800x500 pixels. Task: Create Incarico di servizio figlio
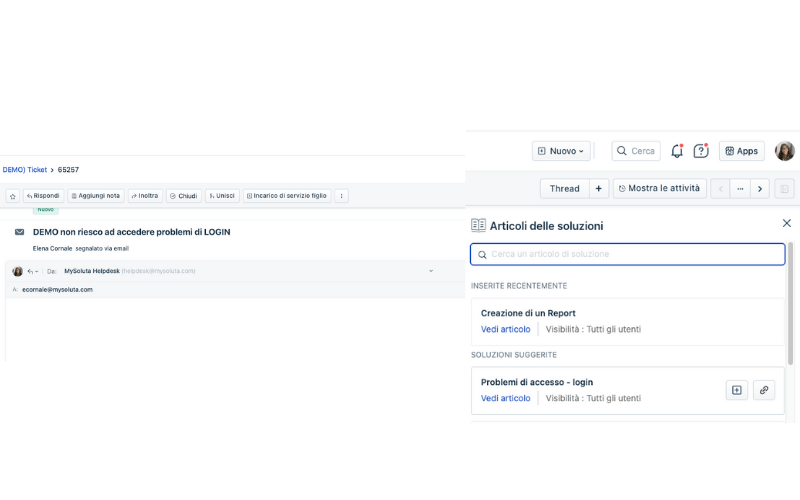pos(287,196)
